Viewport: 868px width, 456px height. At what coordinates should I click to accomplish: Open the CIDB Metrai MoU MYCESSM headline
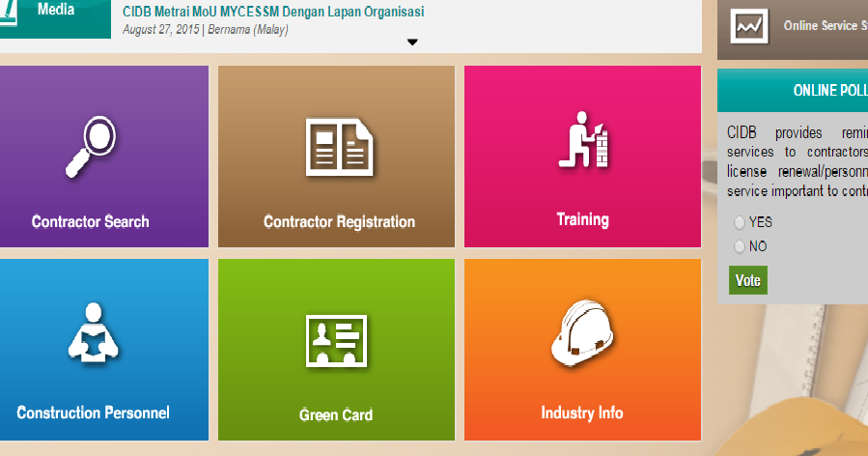(273, 12)
